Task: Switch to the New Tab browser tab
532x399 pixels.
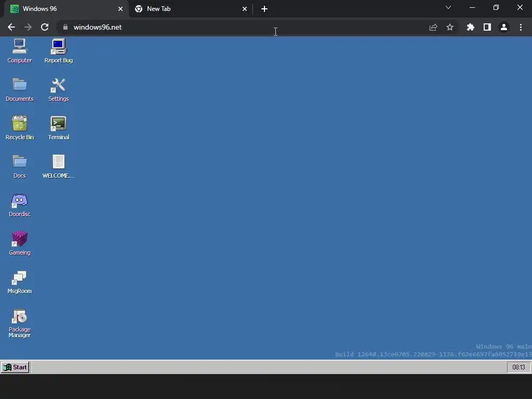Action: pyautogui.click(x=190, y=9)
